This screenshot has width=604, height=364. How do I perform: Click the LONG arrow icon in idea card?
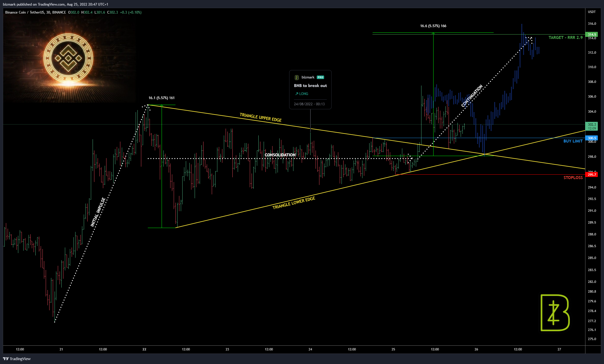296,94
